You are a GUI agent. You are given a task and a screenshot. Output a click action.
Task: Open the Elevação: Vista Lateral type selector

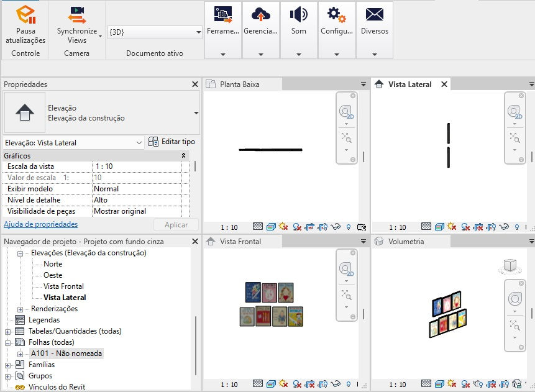71,142
